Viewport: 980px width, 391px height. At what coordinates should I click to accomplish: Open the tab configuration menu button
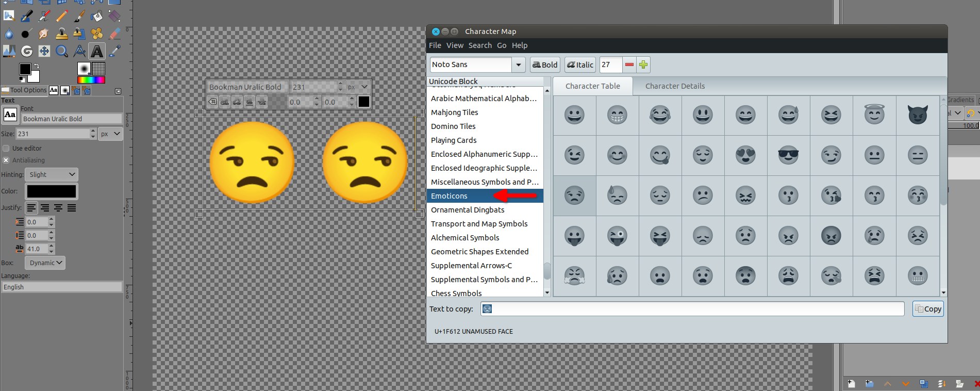pyautogui.click(x=118, y=91)
